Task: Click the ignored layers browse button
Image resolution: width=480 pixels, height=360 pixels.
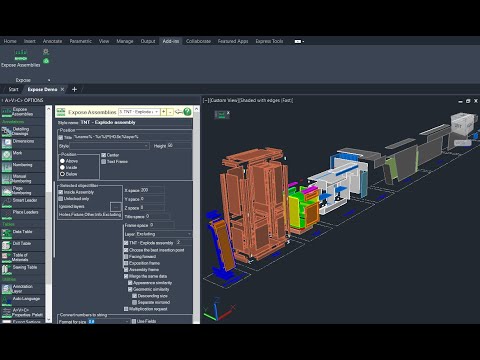Action: pos(115,207)
